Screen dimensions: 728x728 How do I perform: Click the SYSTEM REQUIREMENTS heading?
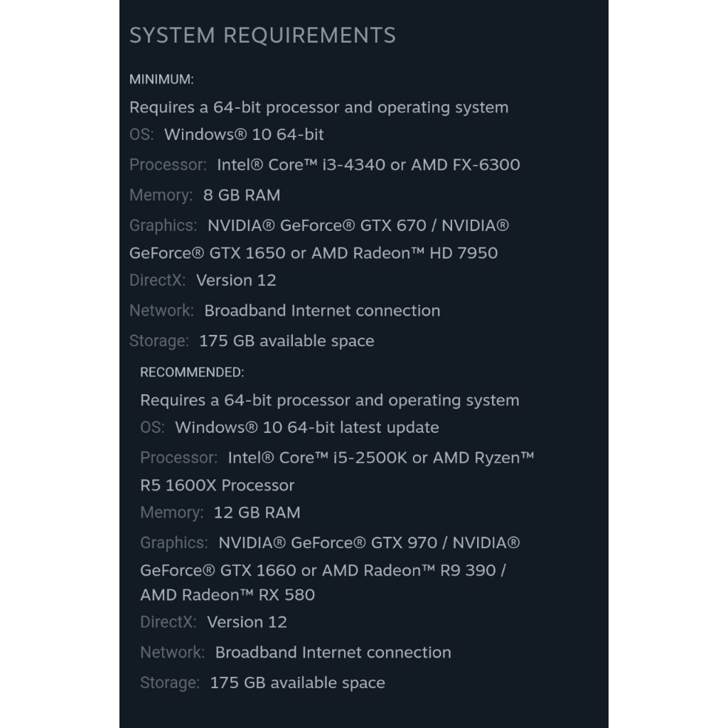pos(262,36)
